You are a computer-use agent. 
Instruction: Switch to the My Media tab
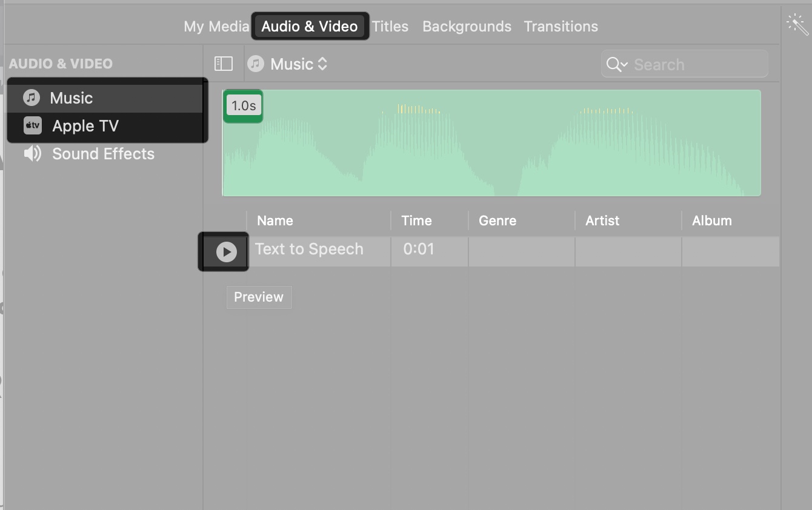pyautogui.click(x=216, y=26)
